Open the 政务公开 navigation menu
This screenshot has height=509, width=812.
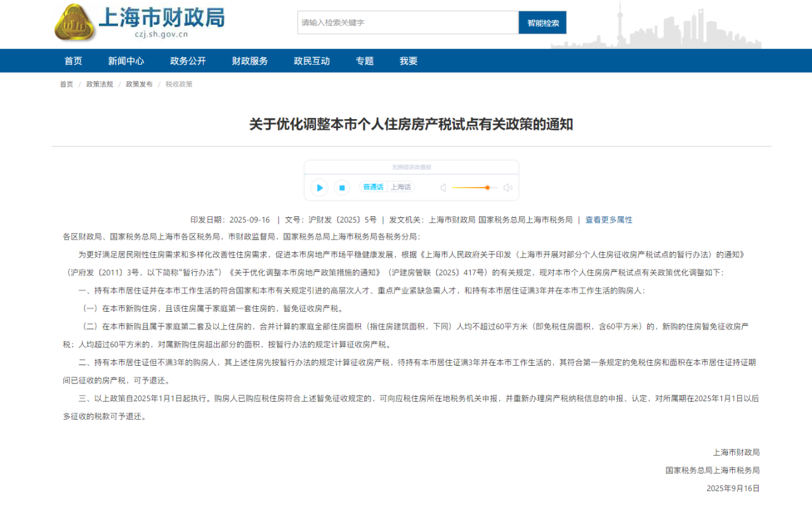pyautogui.click(x=188, y=61)
